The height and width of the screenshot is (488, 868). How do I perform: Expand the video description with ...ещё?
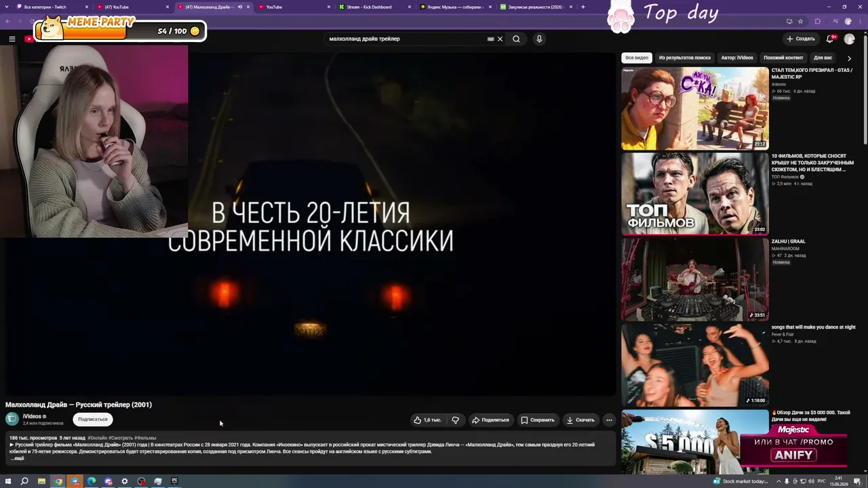tap(17, 459)
